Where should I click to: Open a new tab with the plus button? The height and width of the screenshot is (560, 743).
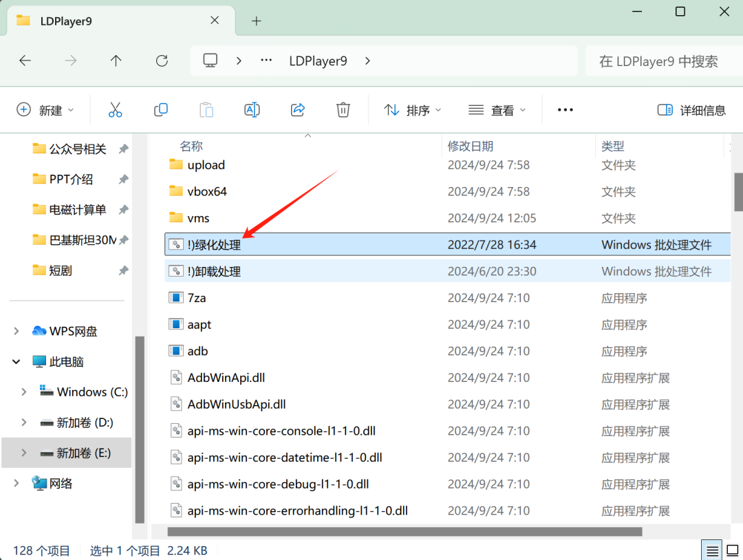257,21
